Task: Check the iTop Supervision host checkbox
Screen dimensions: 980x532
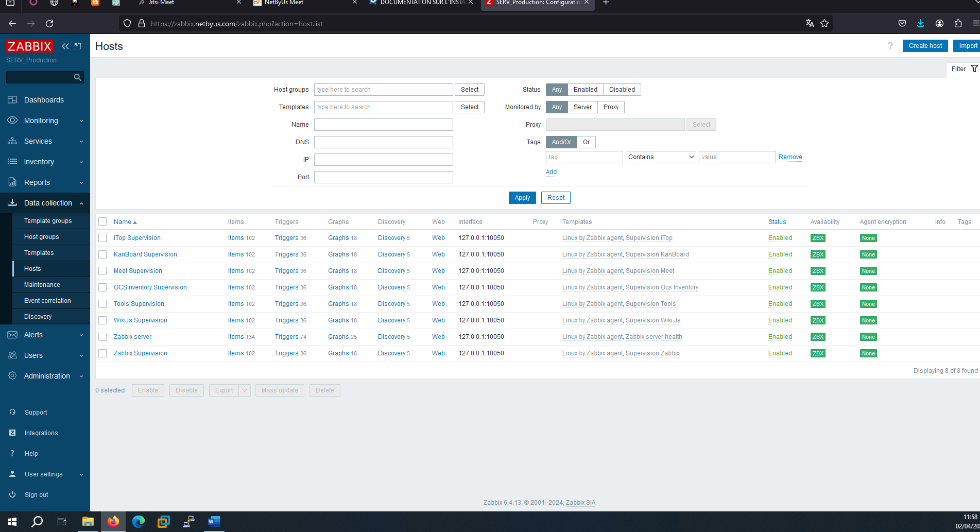Action: (x=102, y=238)
